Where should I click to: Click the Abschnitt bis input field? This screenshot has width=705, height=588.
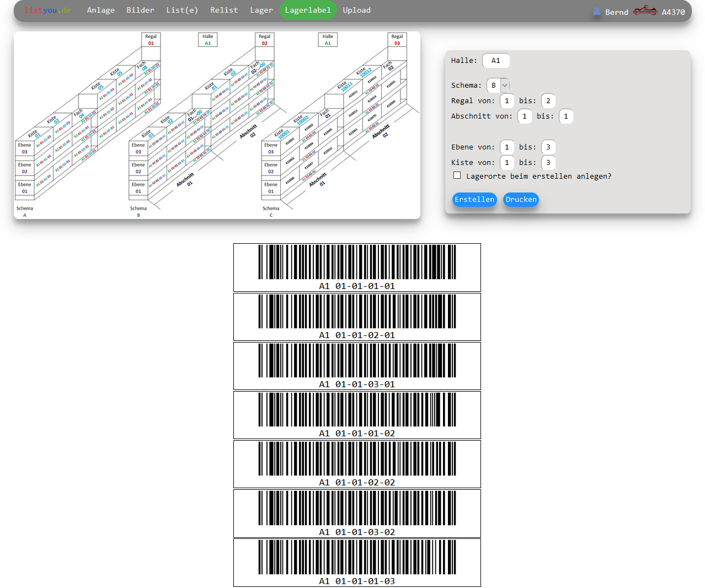click(566, 116)
